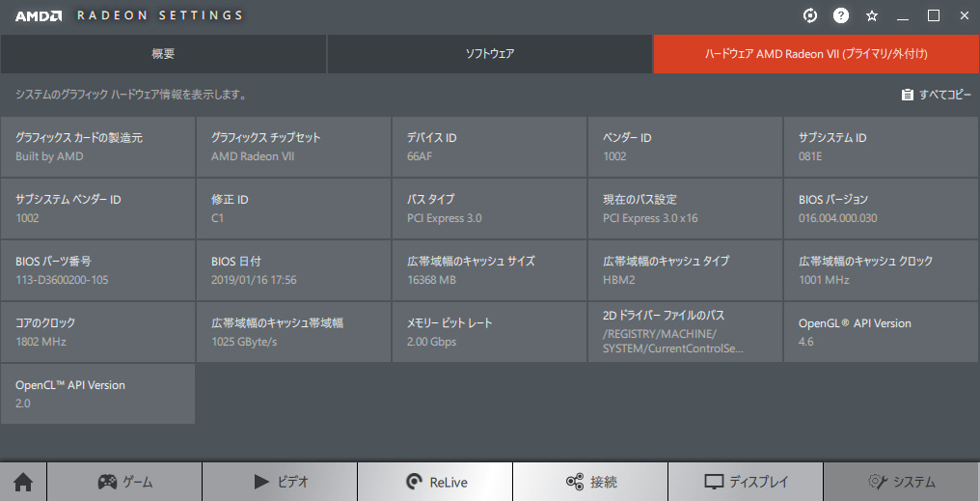Select the デバイス ID tile
This screenshot has height=501, width=980.
(x=489, y=147)
